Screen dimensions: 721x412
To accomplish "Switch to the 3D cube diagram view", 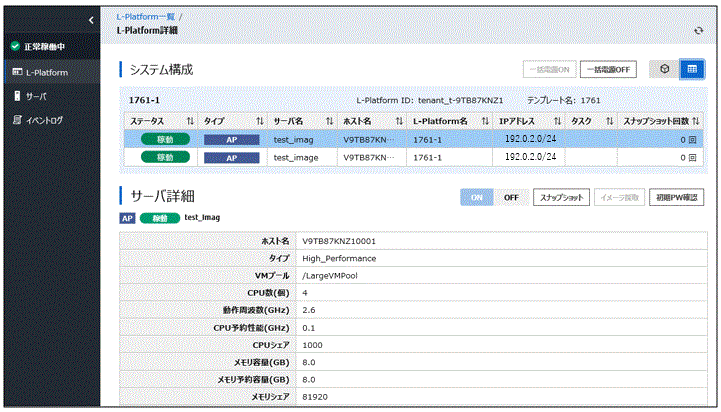I will click(664, 69).
